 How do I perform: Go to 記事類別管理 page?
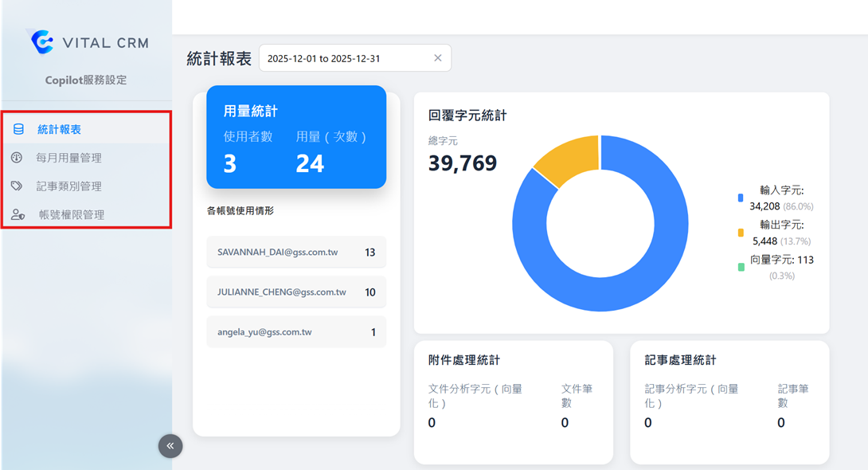(68, 186)
